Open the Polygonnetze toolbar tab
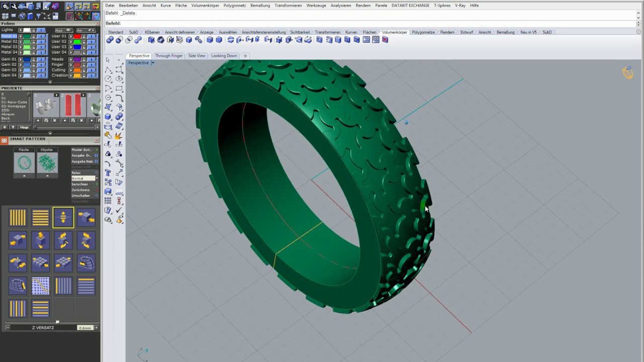This screenshot has width=644, height=362. click(x=423, y=32)
